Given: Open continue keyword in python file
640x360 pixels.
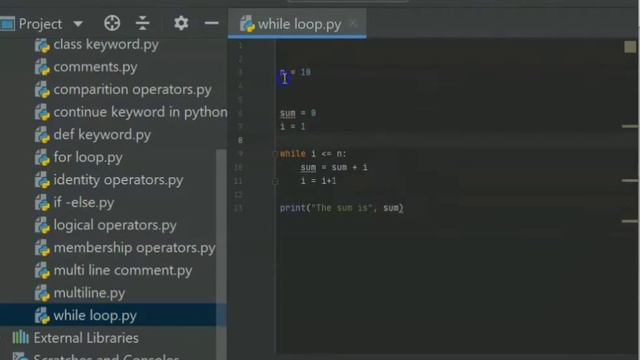Looking at the screenshot, I should coord(140,112).
